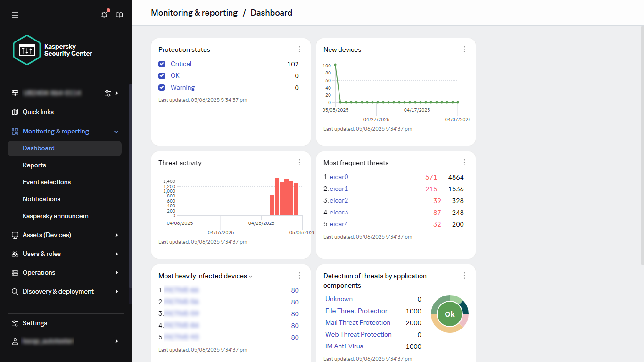Collapse the Monitoring & reporting section
Screen dimensions: 644x362
[x=116, y=132]
